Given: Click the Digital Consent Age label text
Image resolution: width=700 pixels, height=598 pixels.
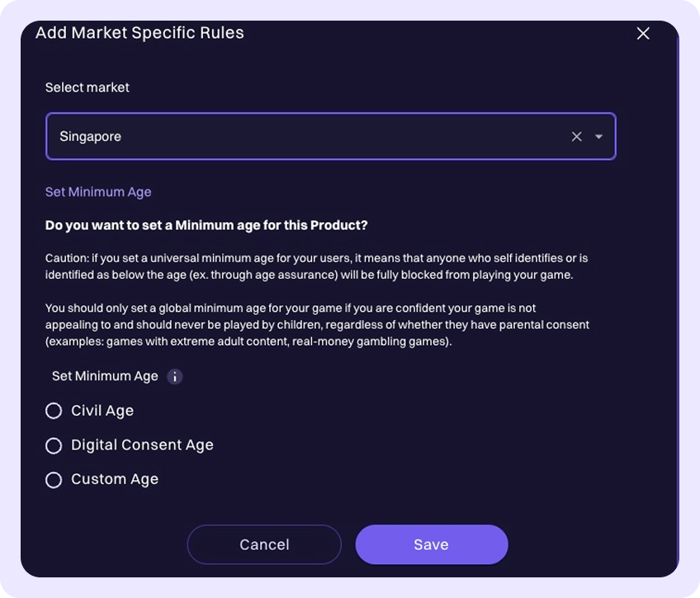Looking at the screenshot, I should point(142,445).
